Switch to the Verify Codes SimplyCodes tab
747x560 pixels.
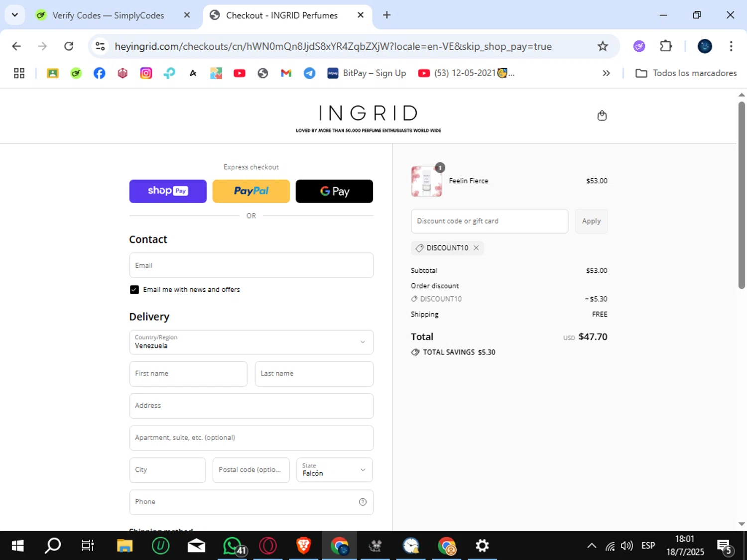[x=108, y=15]
